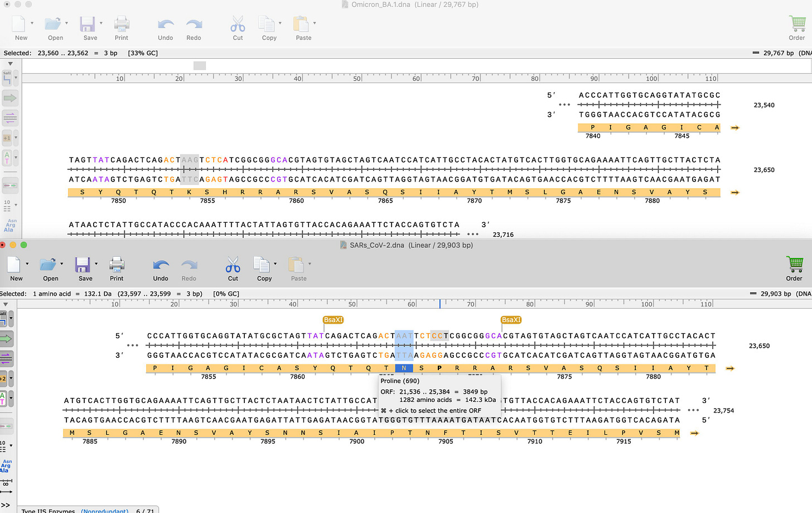This screenshot has height=513, width=812.
Task: Click Open in the SARs_CoV-2 window toolbar
Action: coord(49,269)
